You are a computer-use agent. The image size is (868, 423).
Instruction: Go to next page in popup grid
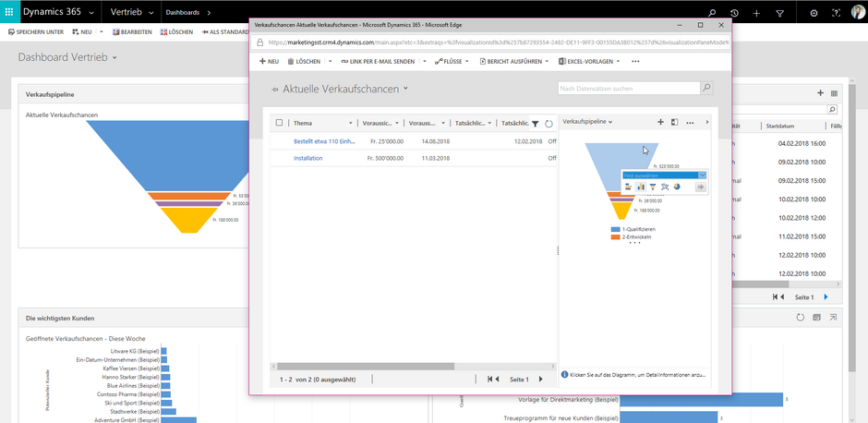[x=541, y=380]
